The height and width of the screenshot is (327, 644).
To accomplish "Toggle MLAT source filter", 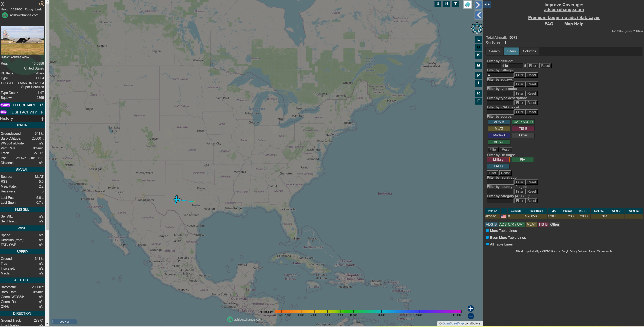I will coord(499,129).
